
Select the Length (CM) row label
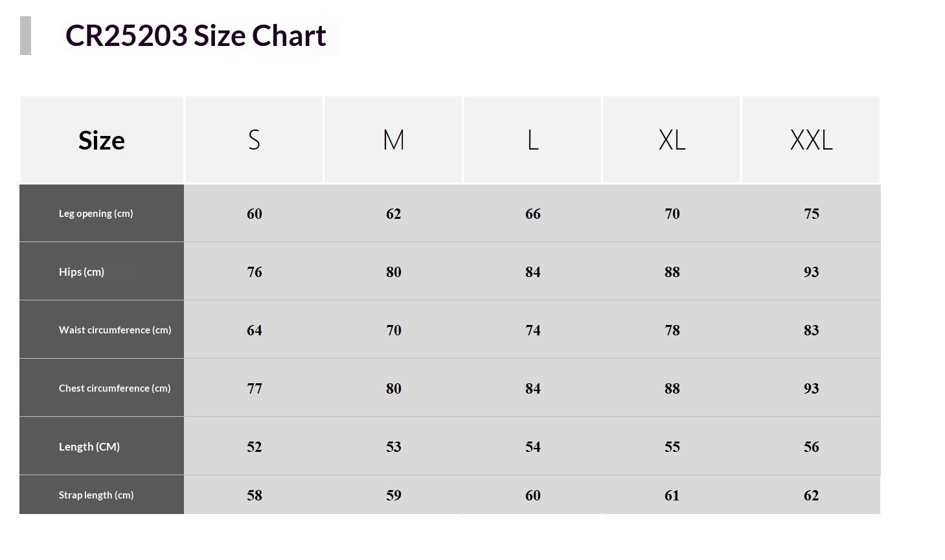[89, 447]
